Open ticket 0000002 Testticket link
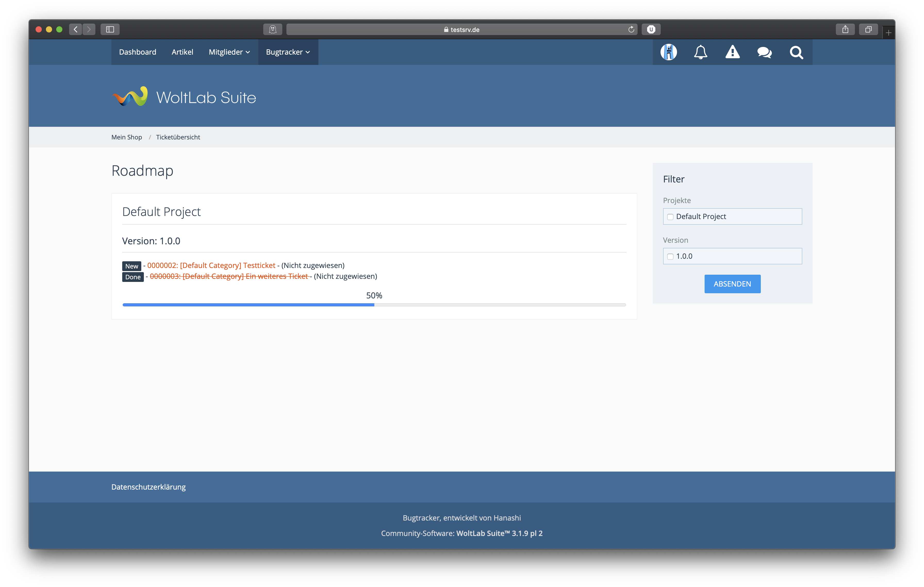Screen dimensions: 924x587 (211, 265)
